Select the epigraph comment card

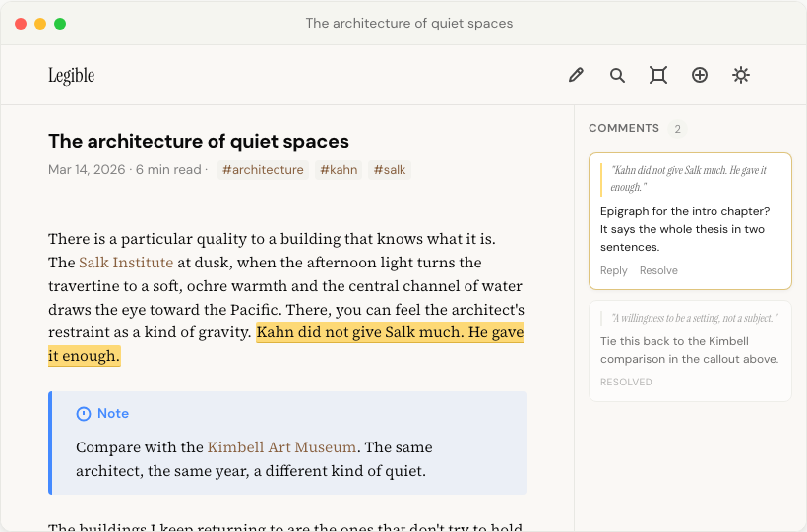(690, 221)
